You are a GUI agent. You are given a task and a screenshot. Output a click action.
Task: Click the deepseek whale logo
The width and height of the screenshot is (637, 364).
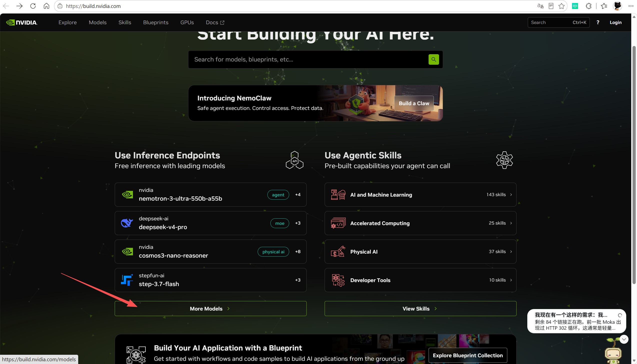[127, 223]
